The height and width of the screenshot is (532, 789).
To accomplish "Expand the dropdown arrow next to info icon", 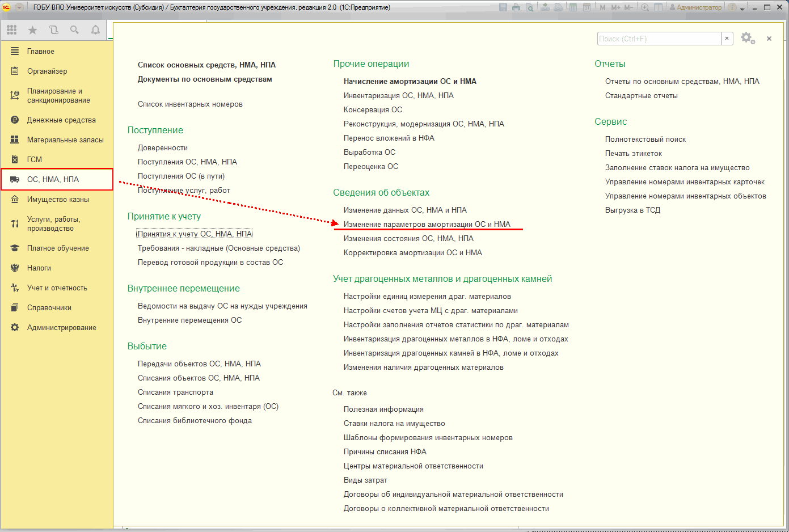I will tap(742, 9).
